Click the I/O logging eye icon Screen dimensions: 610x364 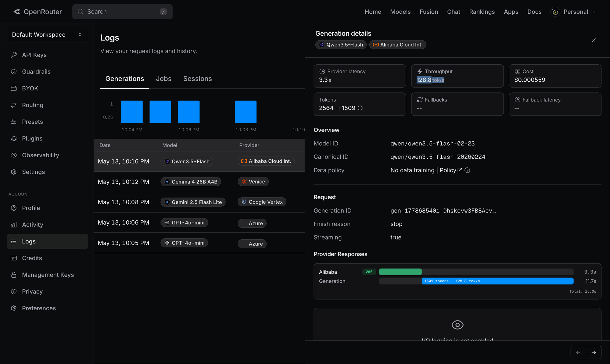click(x=457, y=325)
